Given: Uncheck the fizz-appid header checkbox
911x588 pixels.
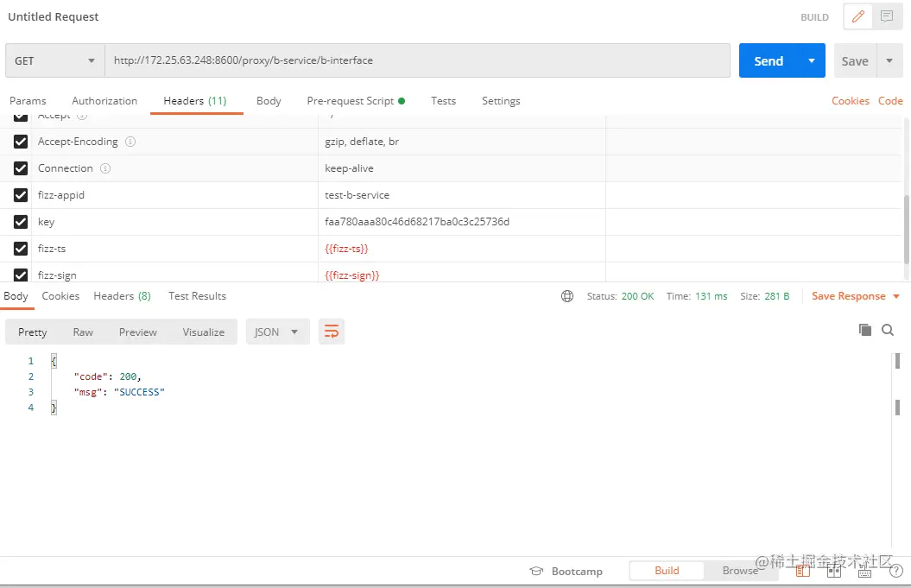Looking at the screenshot, I should pos(21,194).
